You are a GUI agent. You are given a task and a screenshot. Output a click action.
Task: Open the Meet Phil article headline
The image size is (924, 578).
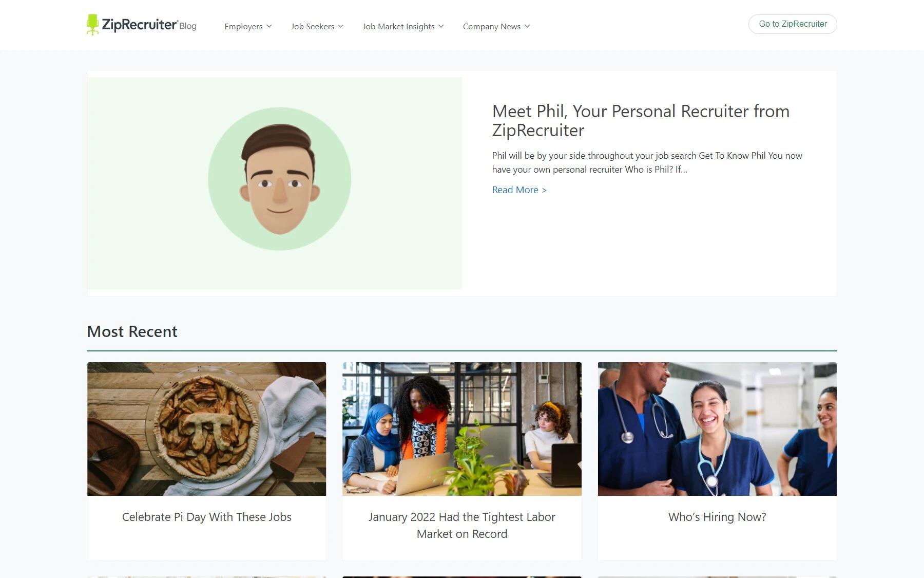641,121
